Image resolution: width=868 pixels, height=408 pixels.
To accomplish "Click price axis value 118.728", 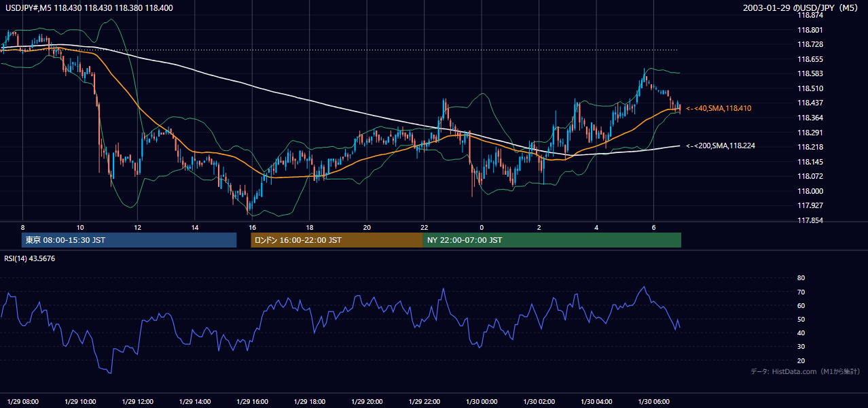I will point(810,44).
